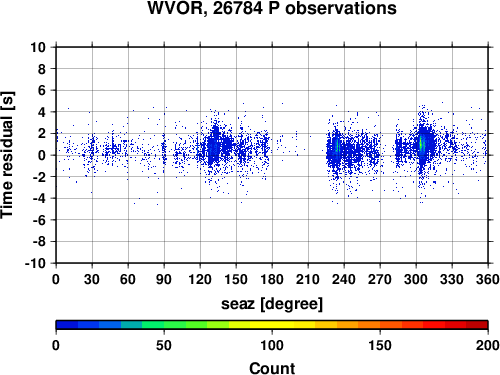Click the dense cluster near 235 degrees

[x=337, y=147]
